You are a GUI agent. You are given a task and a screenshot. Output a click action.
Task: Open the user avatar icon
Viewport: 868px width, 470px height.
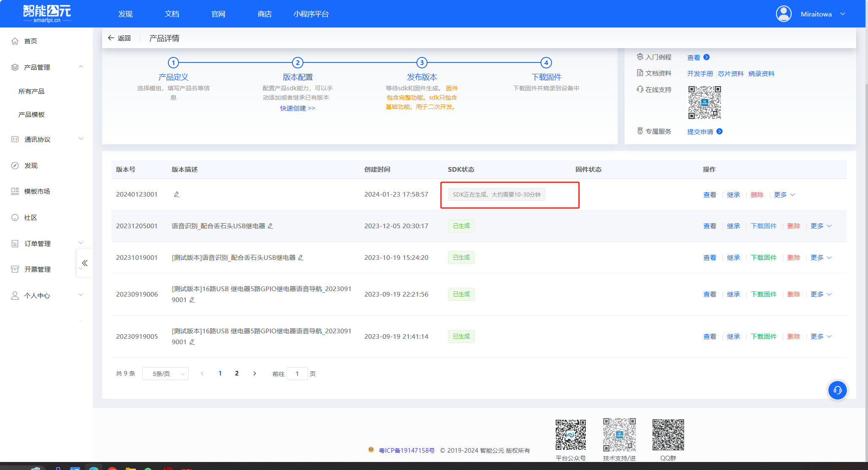click(784, 14)
